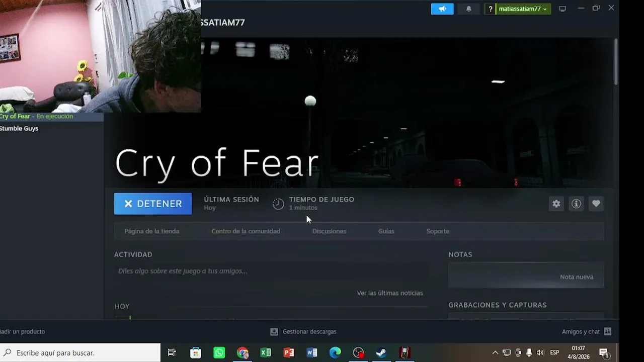Open Cry of Fear settings gear
Viewport: 644px width, 362px height.
tap(556, 204)
